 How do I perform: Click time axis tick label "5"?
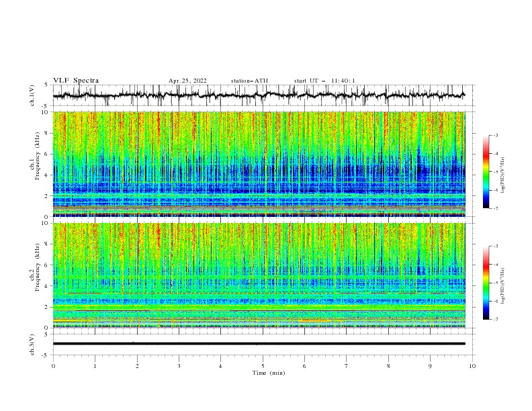coord(263,366)
